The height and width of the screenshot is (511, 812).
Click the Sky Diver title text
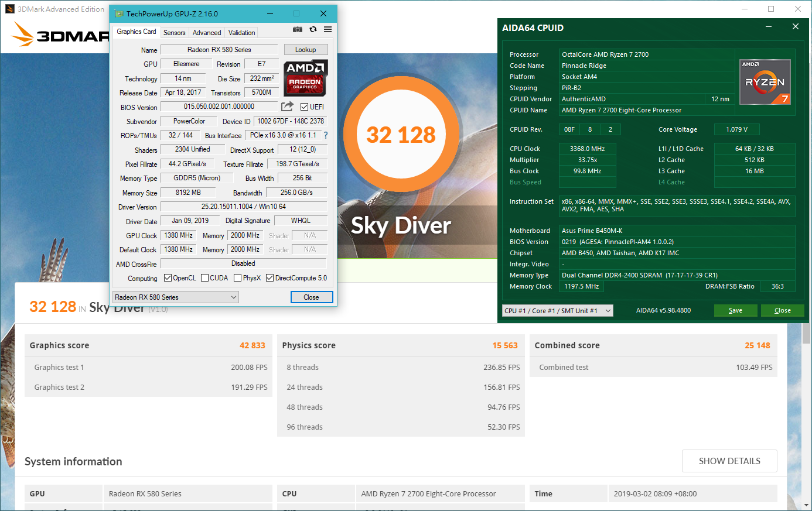click(x=401, y=226)
